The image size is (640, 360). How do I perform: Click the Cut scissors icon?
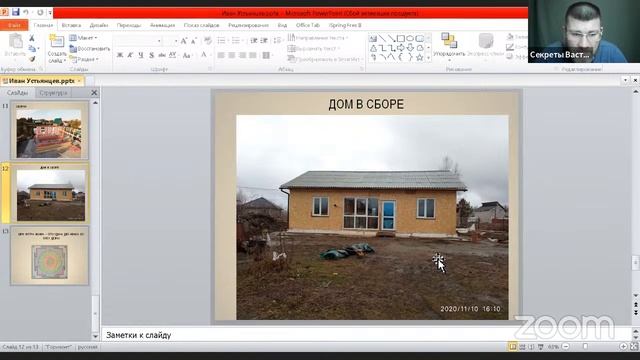click(x=32, y=38)
